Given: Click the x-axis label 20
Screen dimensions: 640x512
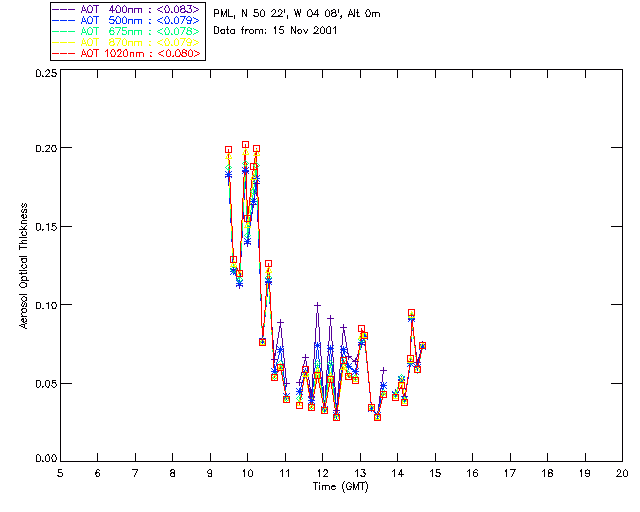Looking at the screenshot, I should 622,473.
